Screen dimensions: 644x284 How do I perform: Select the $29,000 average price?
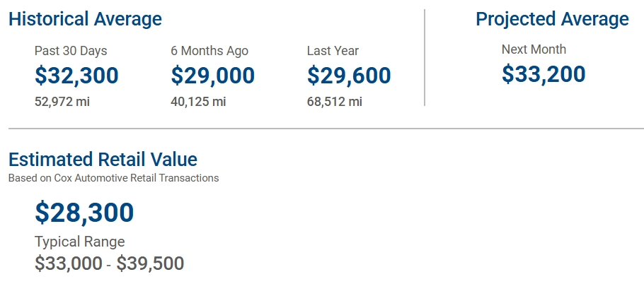click(212, 76)
